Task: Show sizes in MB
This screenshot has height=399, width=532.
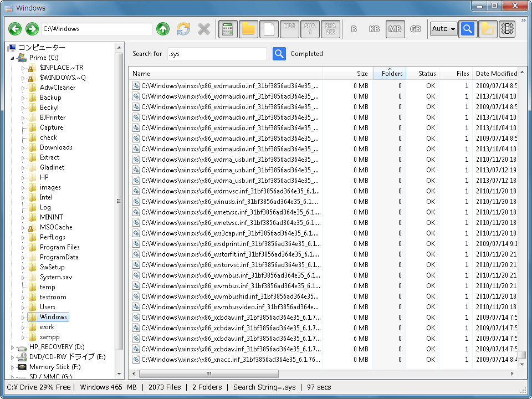Action: pos(395,29)
